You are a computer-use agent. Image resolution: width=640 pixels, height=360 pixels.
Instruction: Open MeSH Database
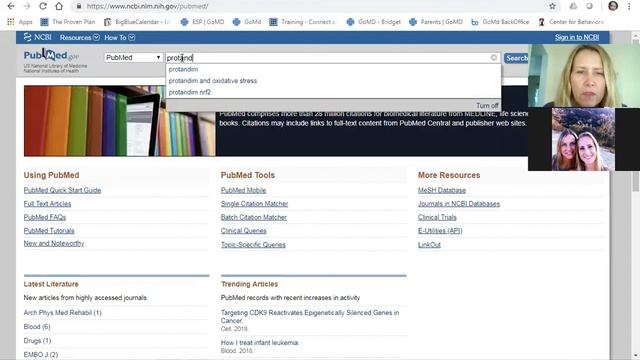(442, 190)
